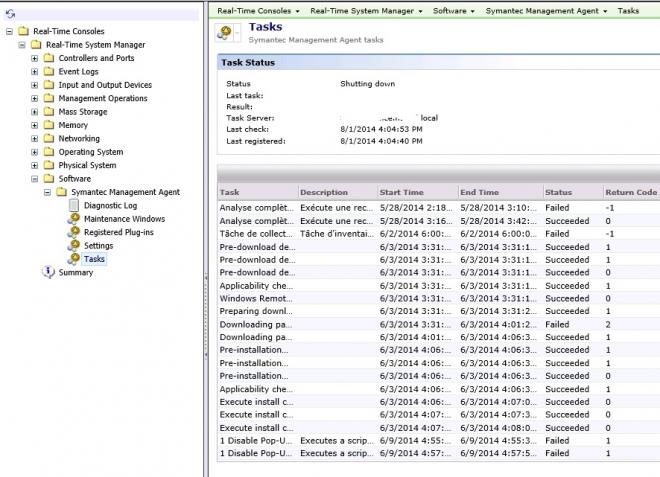660x477 pixels.
Task: Click the Memory folder icon
Action: pos(49,125)
